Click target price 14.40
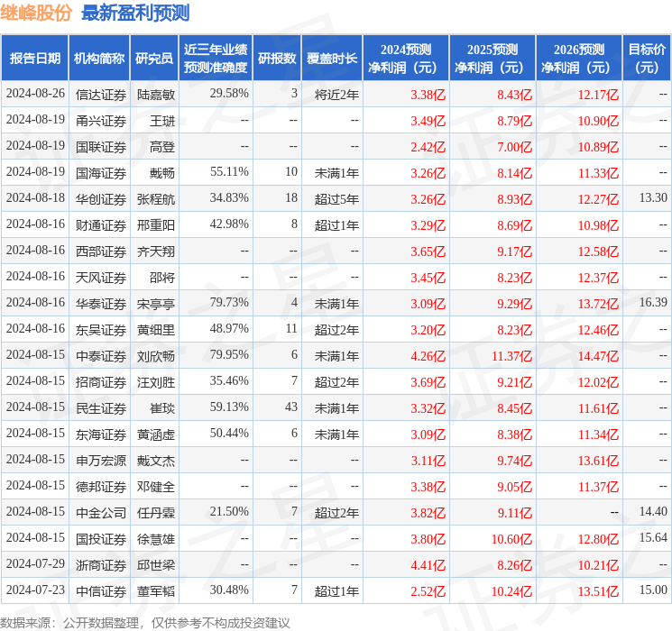This screenshot has height=631, width=672. point(653,511)
